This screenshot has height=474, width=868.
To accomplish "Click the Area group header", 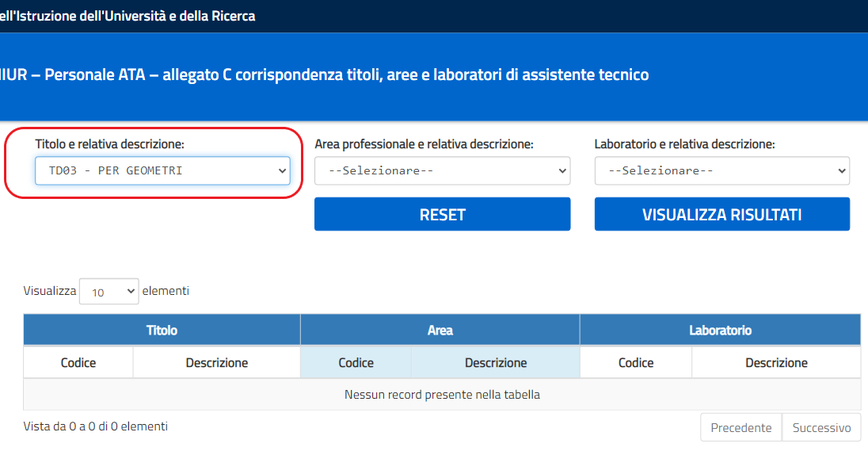I will pos(440,331).
